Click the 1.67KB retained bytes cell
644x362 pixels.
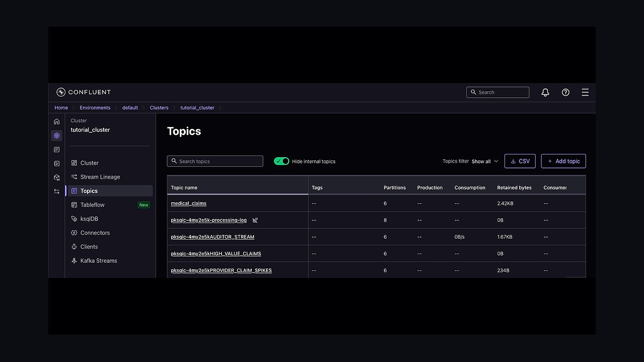tap(505, 237)
